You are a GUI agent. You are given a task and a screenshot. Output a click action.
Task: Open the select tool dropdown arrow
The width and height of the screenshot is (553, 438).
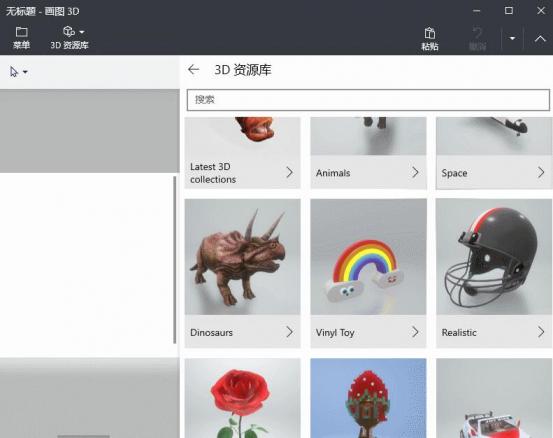[x=25, y=72]
